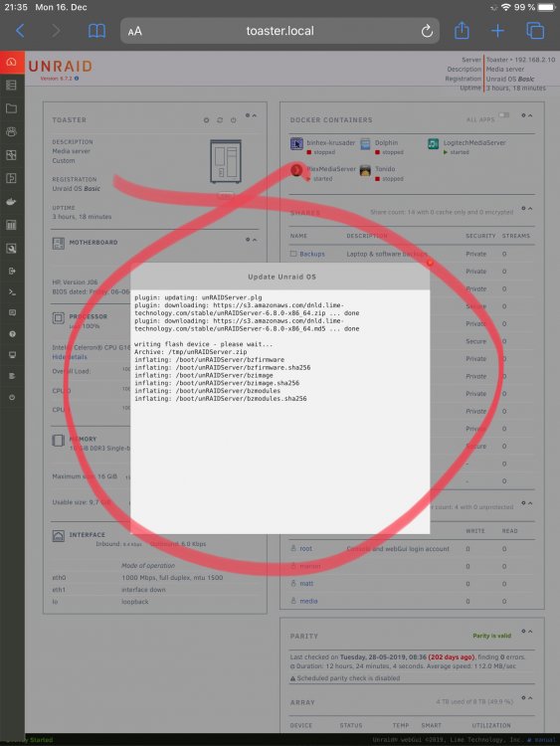Screen dimensions: 560x746
Task: Open the help question-mark sidebar icon
Action: click(x=12, y=334)
